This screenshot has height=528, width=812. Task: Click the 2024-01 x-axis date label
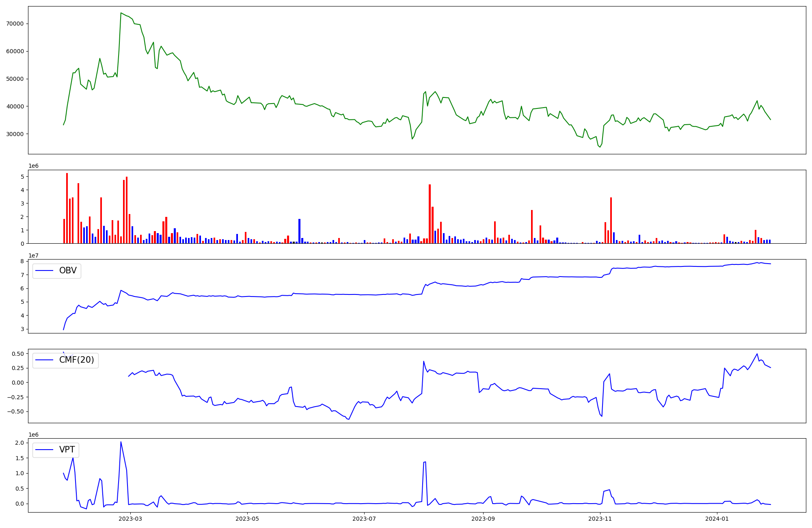(717, 519)
